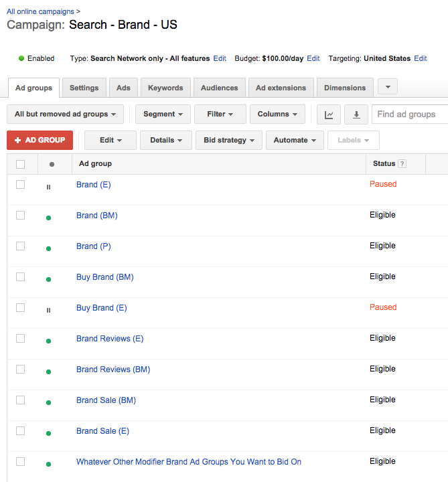Click the green status dot for Brand Sale (E)

click(48, 433)
